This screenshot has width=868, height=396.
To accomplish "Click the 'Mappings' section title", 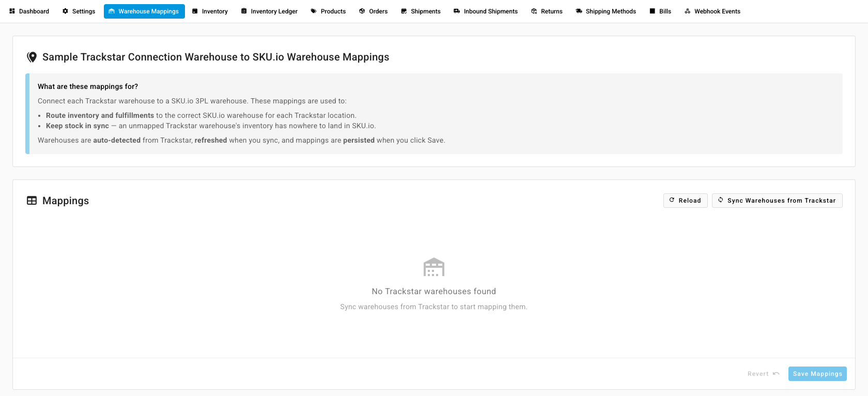I will (x=66, y=201).
